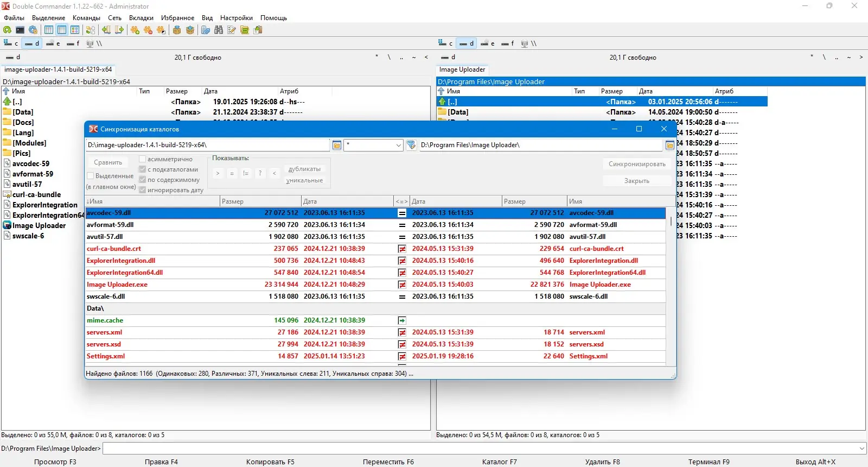Click the pack files box icon
The width and height of the screenshot is (868, 467).
177,30
